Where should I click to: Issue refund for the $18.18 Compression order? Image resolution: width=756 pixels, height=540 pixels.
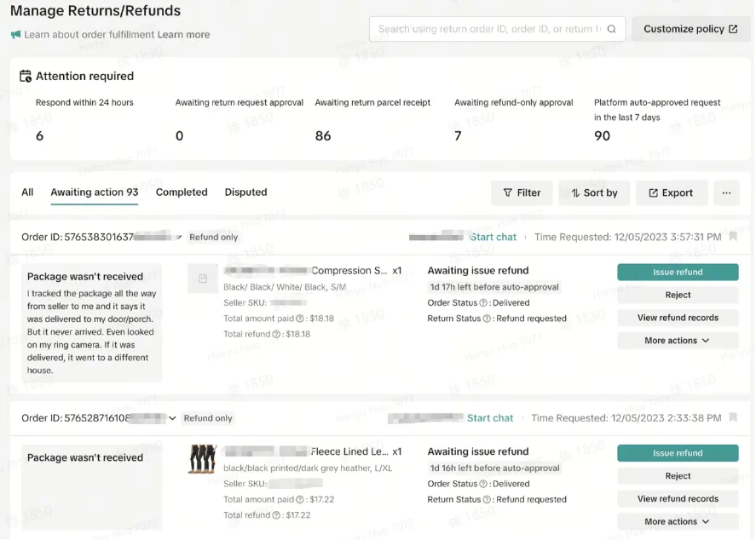coord(678,273)
